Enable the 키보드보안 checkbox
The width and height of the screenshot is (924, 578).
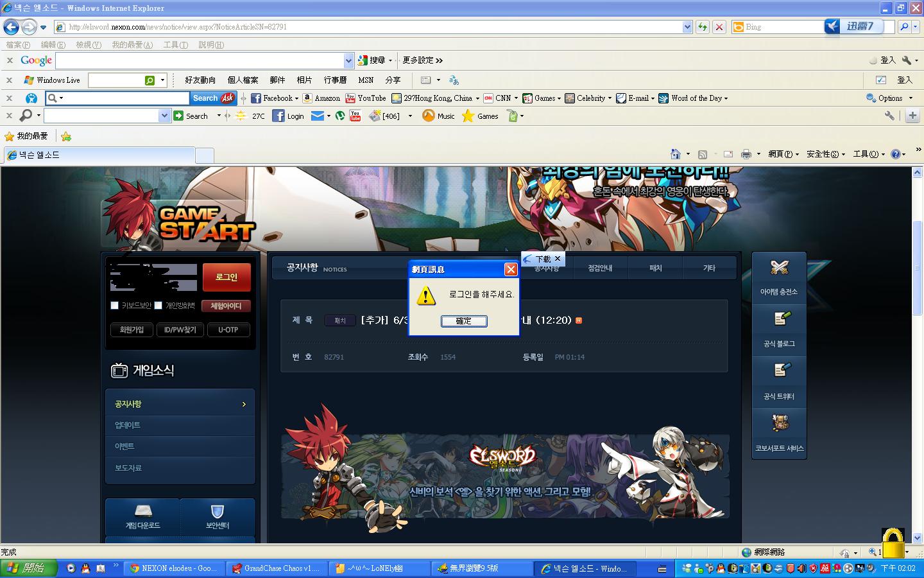click(115, 306)
